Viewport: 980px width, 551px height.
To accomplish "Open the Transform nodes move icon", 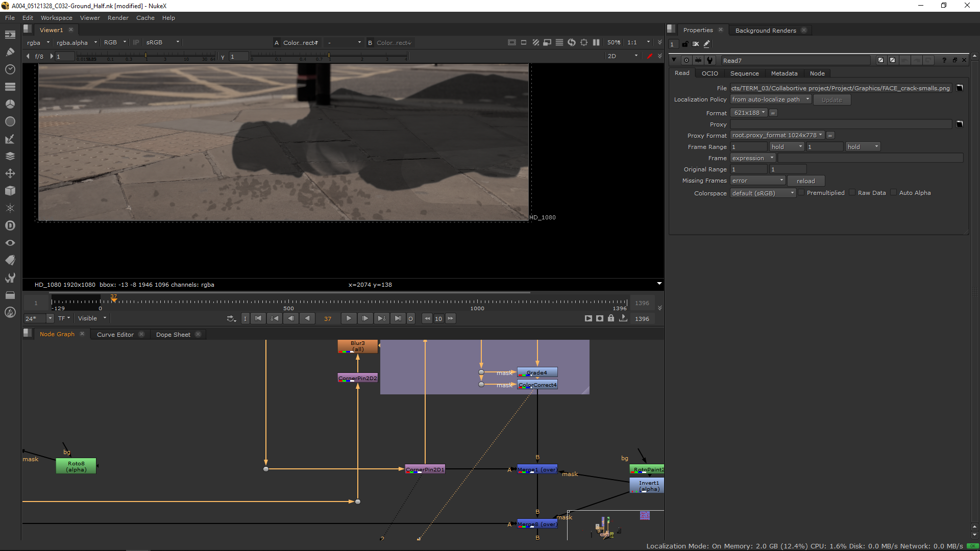I will click(10, 173).
